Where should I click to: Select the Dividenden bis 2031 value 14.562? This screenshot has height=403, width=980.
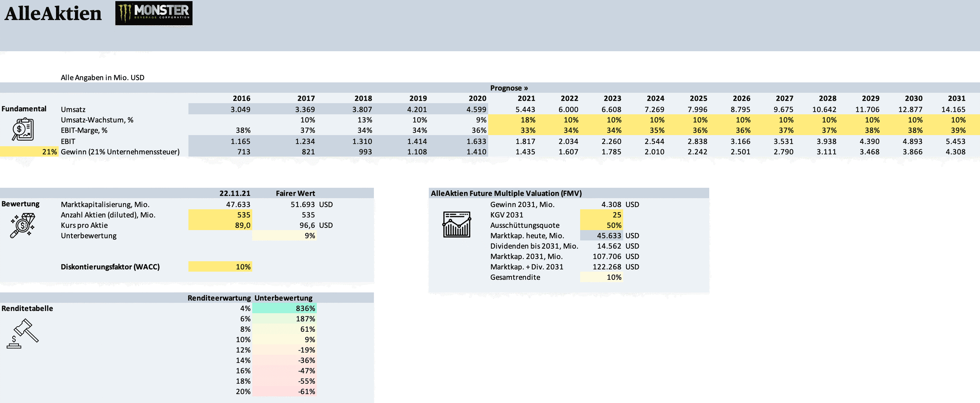pyautogui.click(x=609, y=246)
